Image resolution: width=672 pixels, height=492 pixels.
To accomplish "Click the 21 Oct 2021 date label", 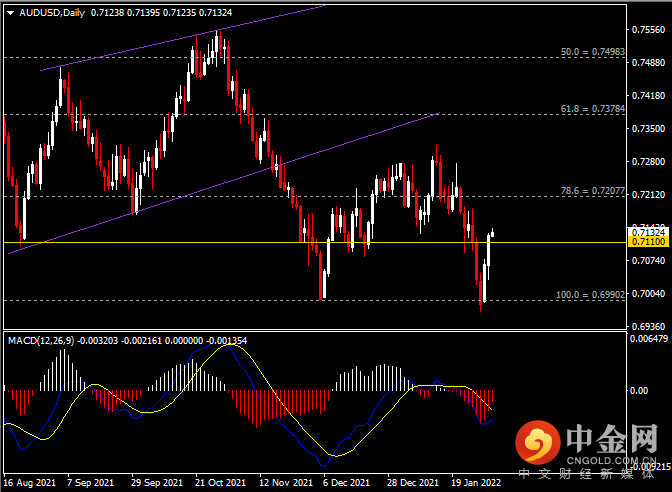I will pos(222,483).
